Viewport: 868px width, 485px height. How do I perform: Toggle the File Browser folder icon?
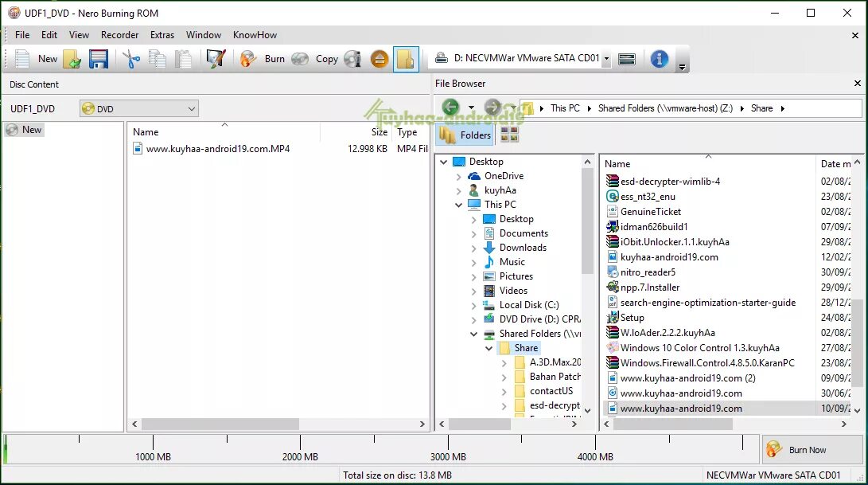click(406, 59)
